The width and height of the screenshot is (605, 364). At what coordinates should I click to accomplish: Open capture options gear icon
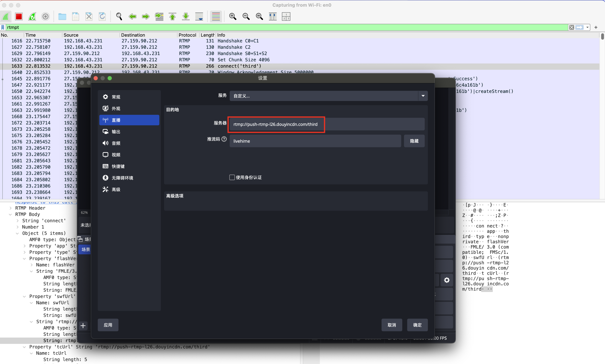coord(45,16)
